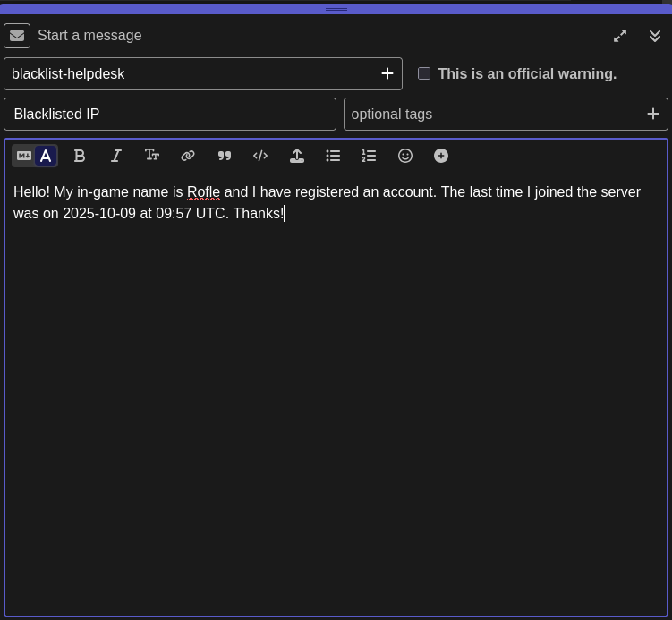This screenshot has height=620, width=672.
Task: Expand composer to full screen
Action: point(620,36)
